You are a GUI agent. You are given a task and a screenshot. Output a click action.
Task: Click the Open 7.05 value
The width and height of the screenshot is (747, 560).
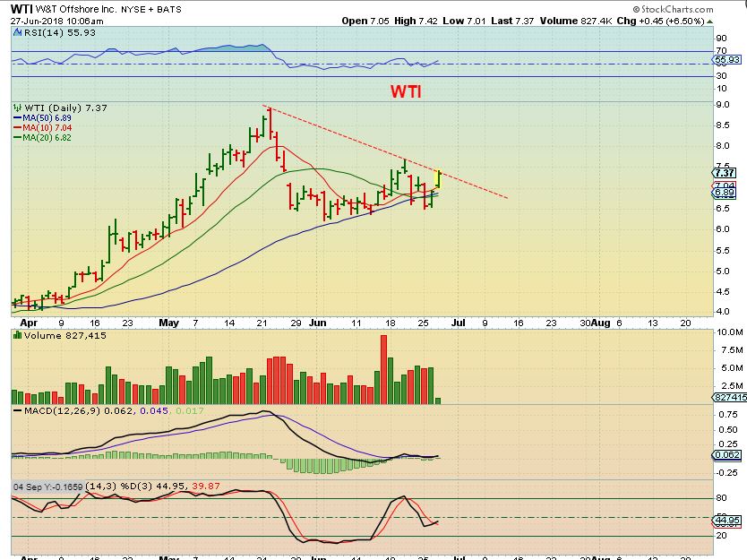click(365, 21)
